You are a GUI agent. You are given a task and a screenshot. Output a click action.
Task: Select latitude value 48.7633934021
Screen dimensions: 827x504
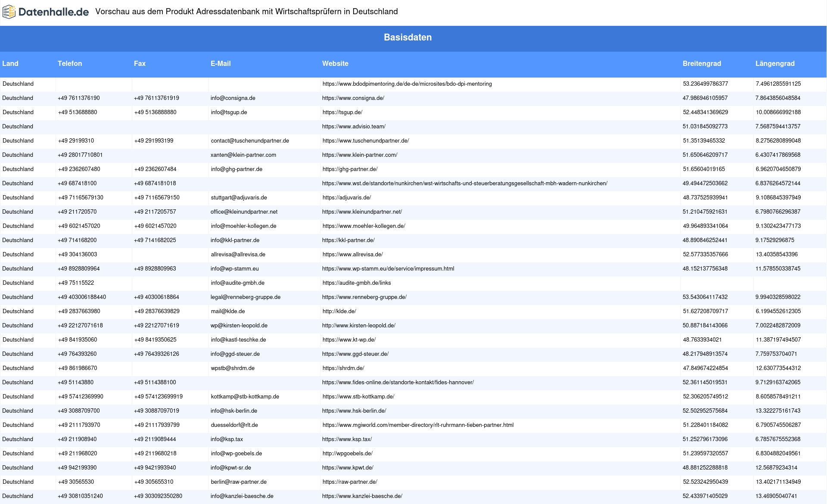coord(703,340)
